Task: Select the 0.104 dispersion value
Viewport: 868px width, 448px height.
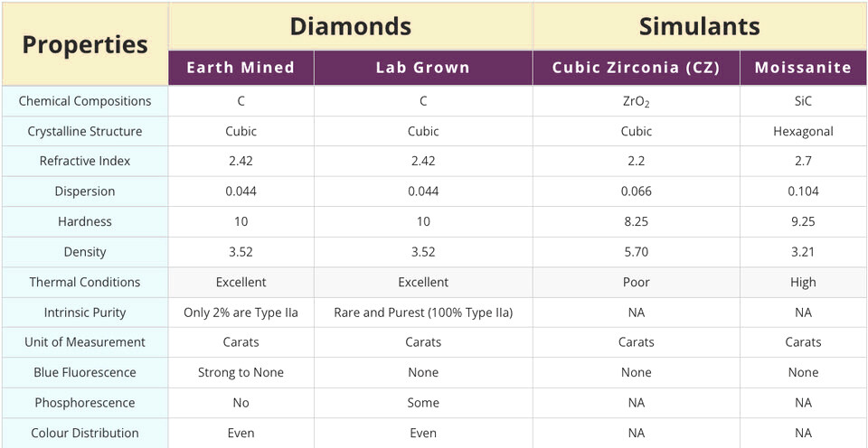Action: point(803,191)
